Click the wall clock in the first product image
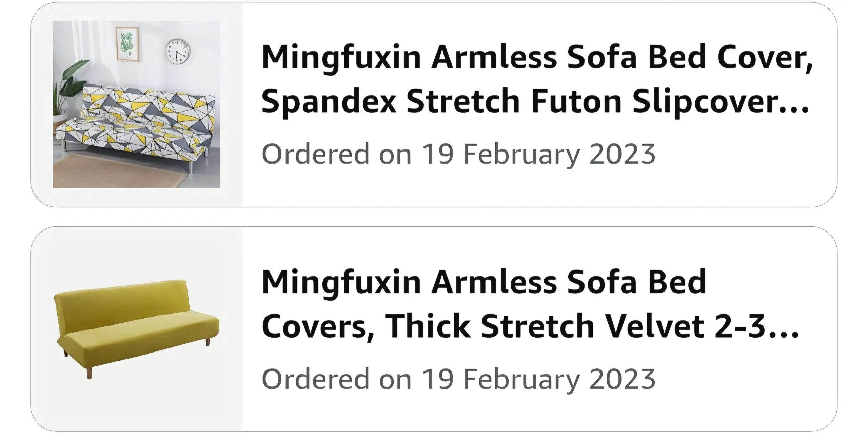Image resolution: width=868 pixels, height=442 pixels. [x=178, y=52]
